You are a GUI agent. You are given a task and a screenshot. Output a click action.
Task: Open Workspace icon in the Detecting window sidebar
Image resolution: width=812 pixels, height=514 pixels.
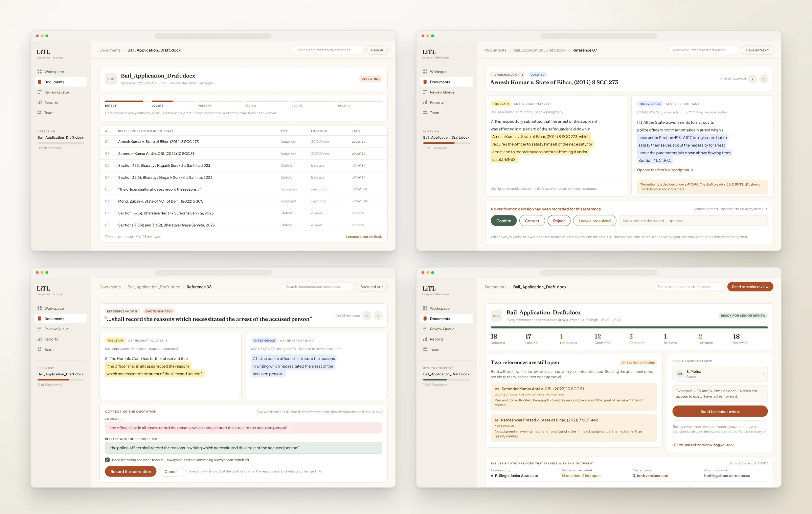[x=40, y=72]
